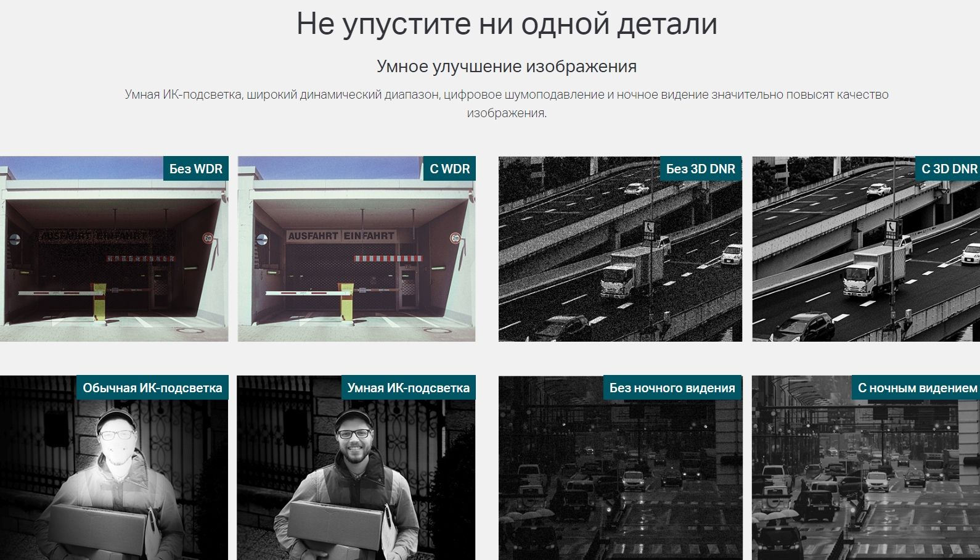The height and width of the screenshot is (560, 980).
Task: Click the subtitle "Умное улучшение изображения"
Action: [x=507, y=66]
